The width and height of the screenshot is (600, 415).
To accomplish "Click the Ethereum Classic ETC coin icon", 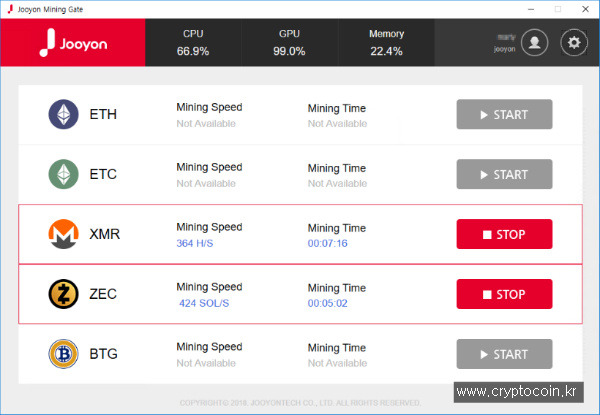I will (x=64, y=174).
